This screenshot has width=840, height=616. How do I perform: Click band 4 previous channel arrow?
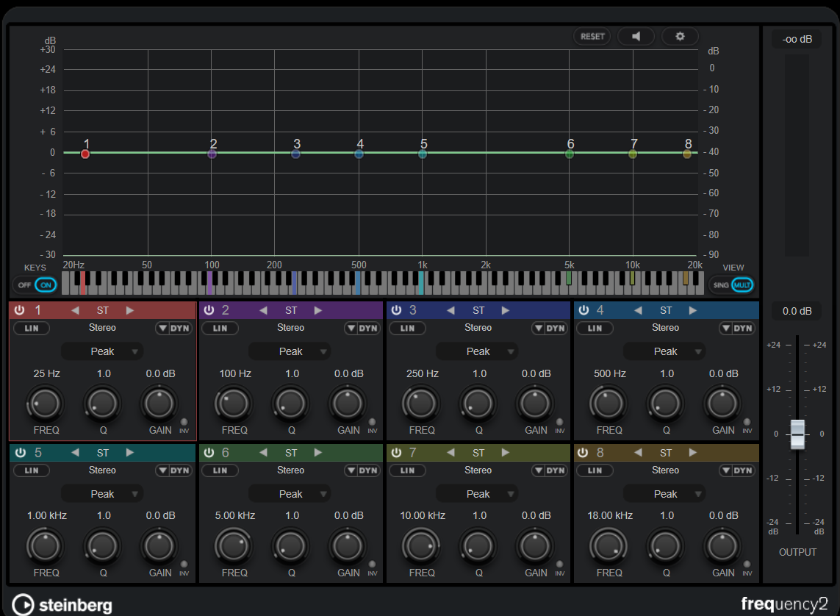tap(638, 310)
